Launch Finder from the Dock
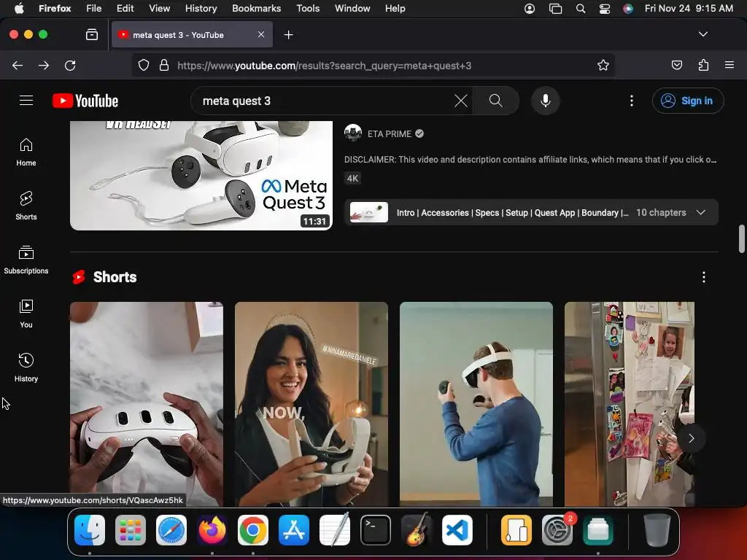Viewport: 747px width, 560px height. (90, 530)
